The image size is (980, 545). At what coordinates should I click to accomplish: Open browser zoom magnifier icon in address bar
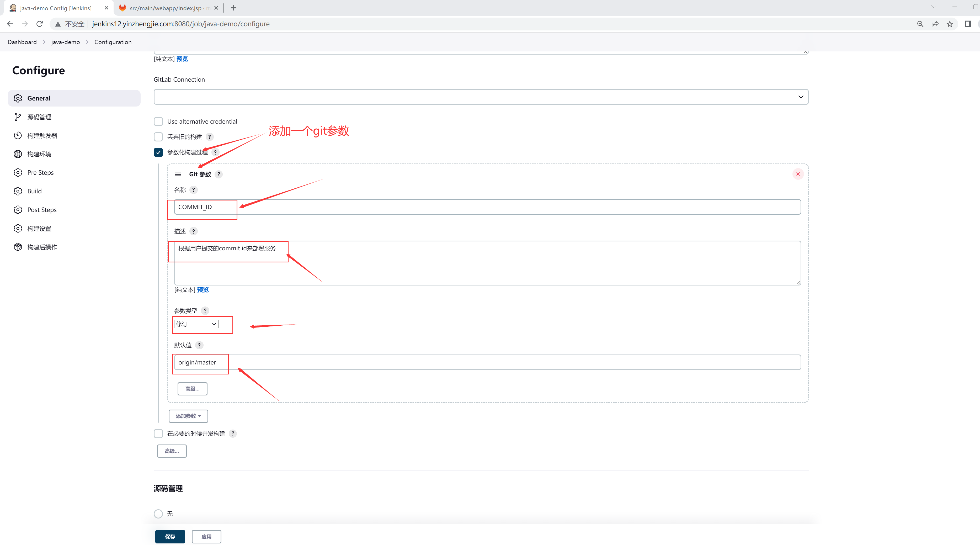click(920, 24)
